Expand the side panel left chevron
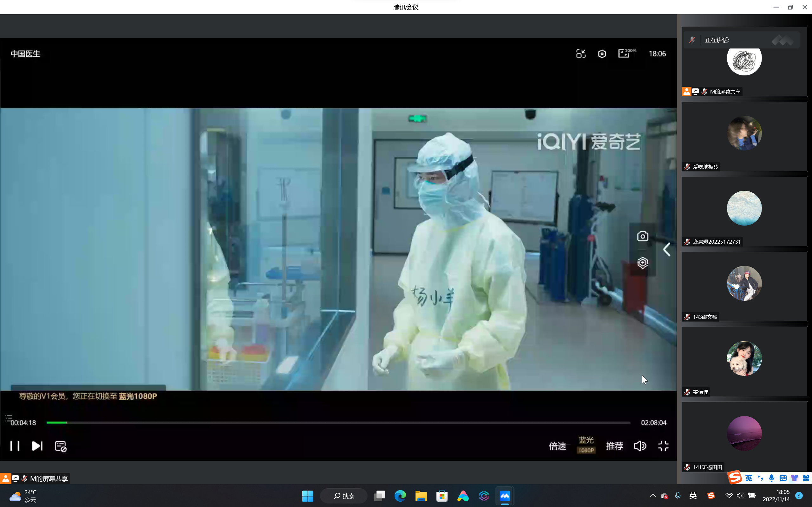Viewport: 812px width, 507px height. tap(667, 249)
